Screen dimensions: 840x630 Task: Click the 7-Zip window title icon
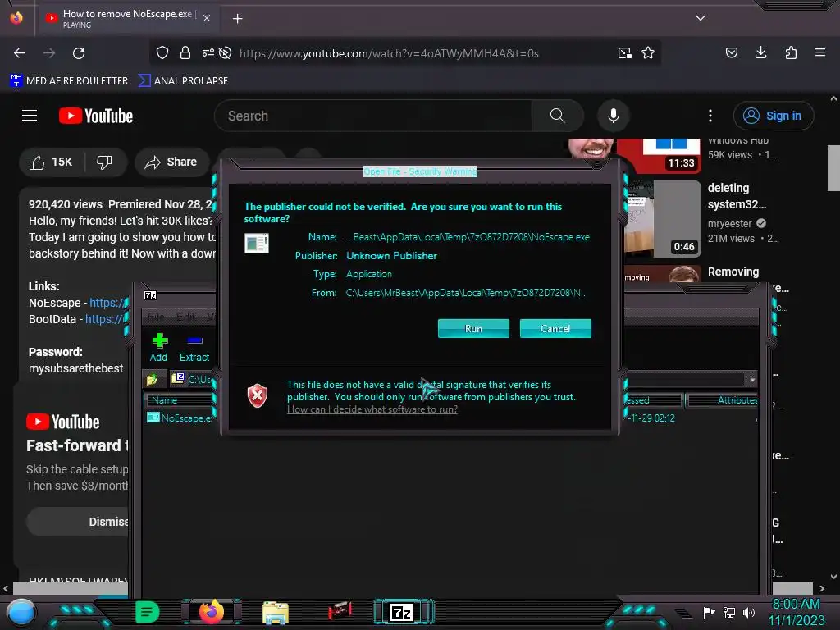pos(151,295)
